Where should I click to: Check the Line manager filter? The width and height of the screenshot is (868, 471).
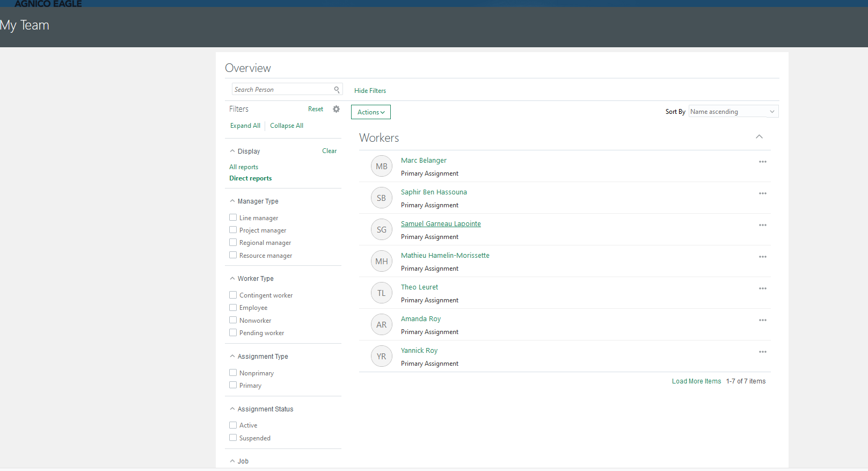coord(233,218)
